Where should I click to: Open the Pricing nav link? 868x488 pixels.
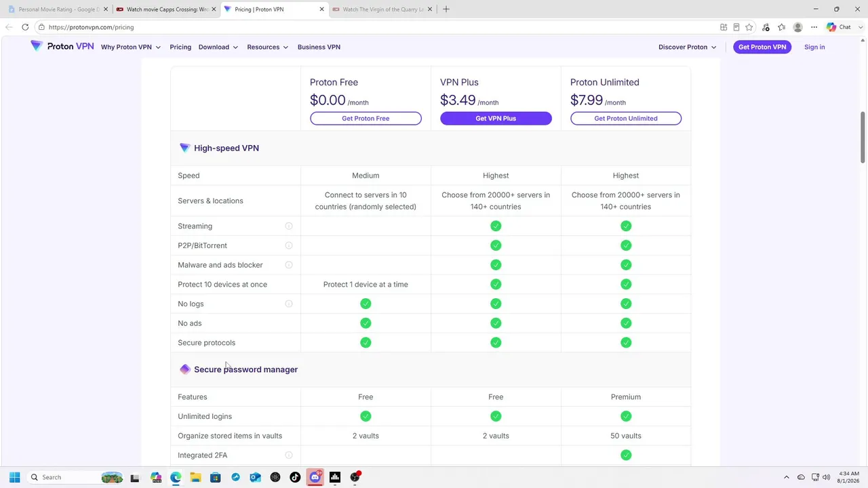click(180, 47)
